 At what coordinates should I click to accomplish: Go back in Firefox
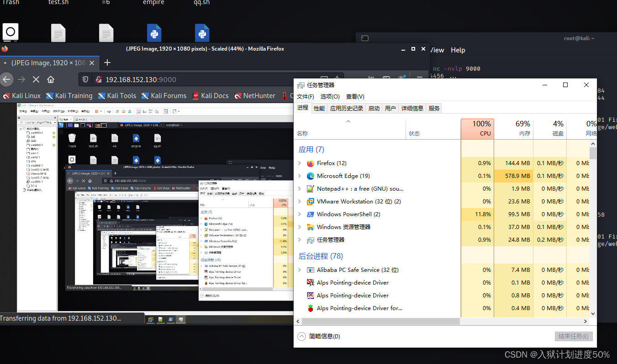pos(6,79)
